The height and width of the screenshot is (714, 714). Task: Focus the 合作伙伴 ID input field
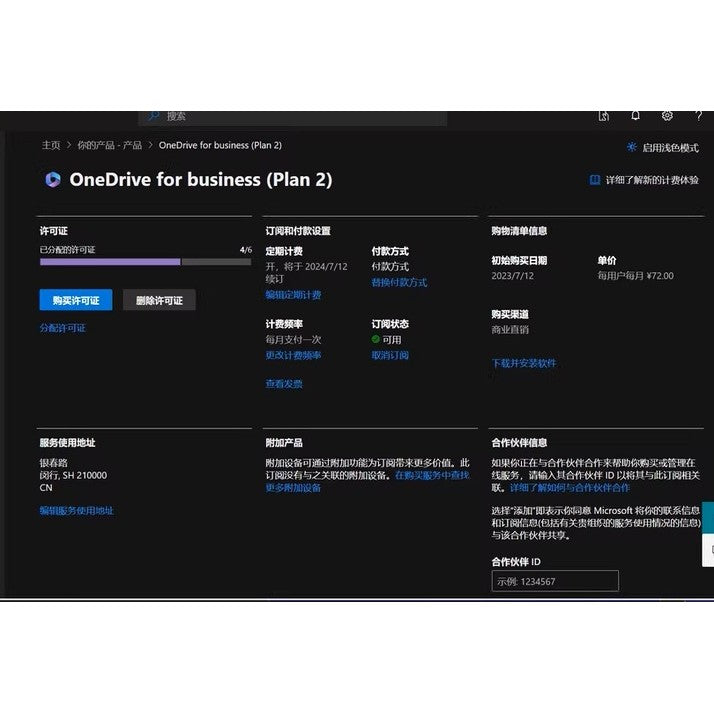[x=555, y=581]
